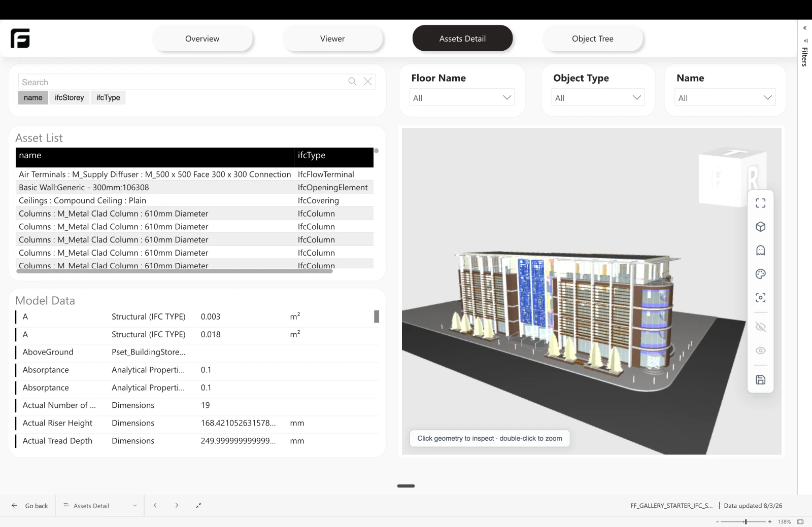The height and width of the screenshot is (527, 812).
Task: Toggle ghost mode icon in viewer toolbar
Action: pos(760,251)
